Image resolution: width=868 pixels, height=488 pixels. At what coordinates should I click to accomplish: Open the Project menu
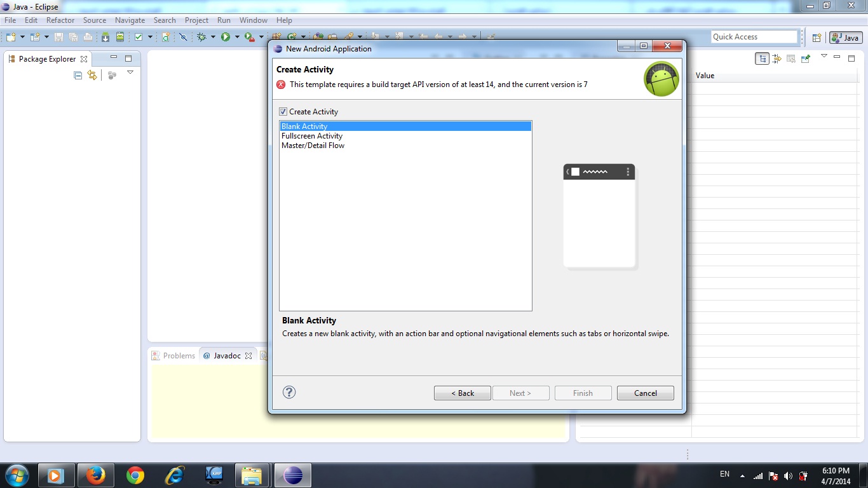[x=196, y=20]
